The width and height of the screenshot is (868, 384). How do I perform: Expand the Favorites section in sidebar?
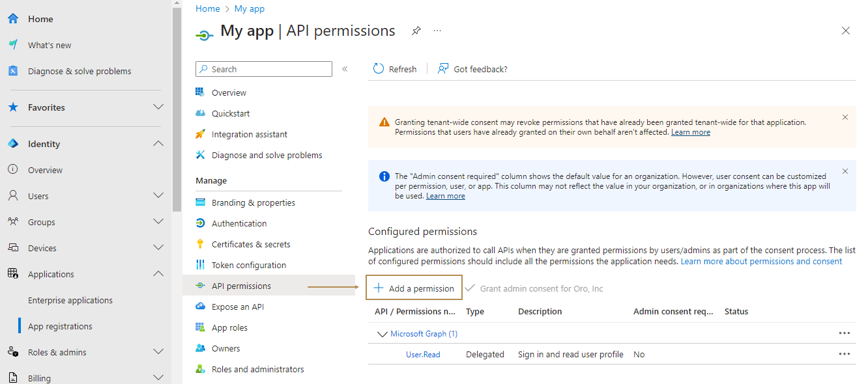tap(158, 107)
